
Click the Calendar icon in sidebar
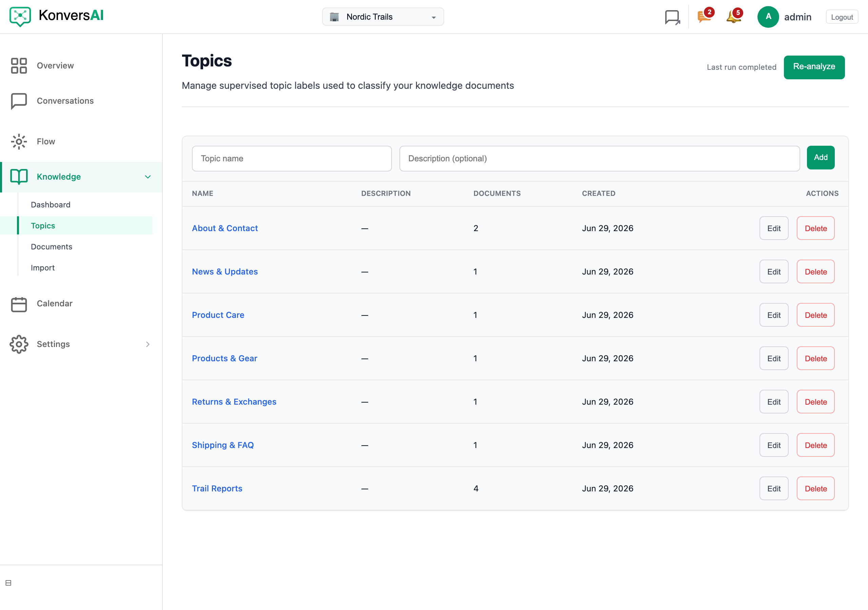click(x=19, y=304)
